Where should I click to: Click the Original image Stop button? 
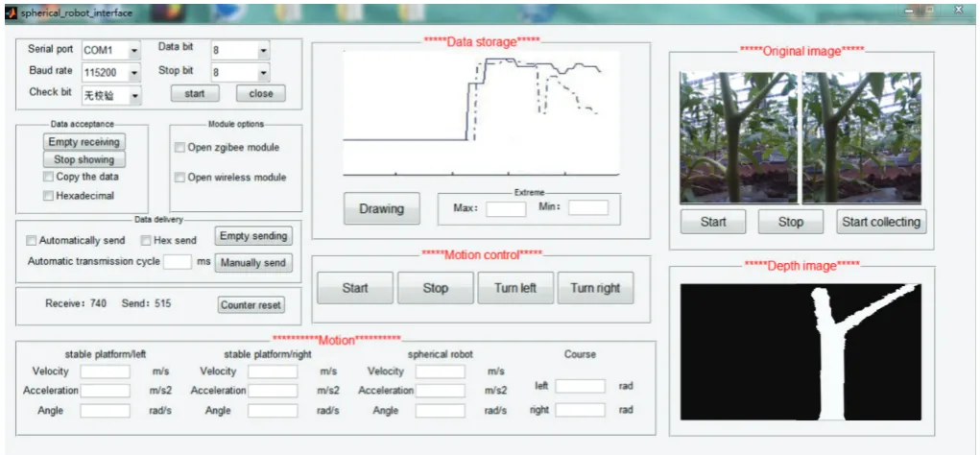pyautogui.click(x=791, y=222)
